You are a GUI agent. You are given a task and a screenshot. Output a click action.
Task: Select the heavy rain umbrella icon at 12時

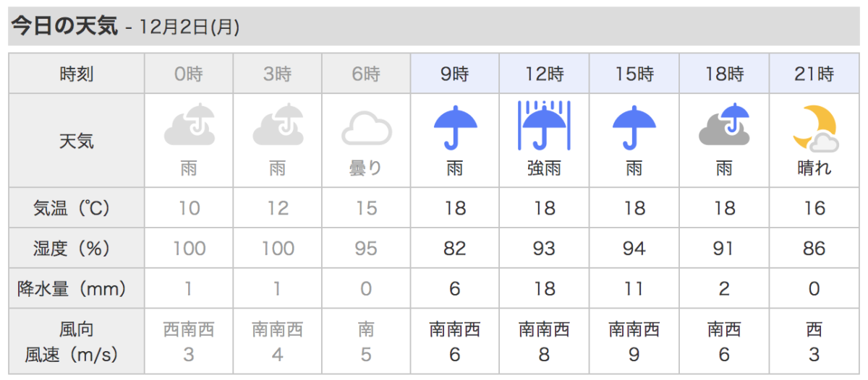(544, 126)
